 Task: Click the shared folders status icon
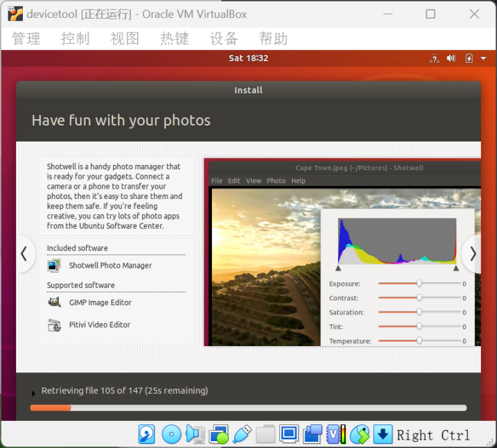coord(265,434)
